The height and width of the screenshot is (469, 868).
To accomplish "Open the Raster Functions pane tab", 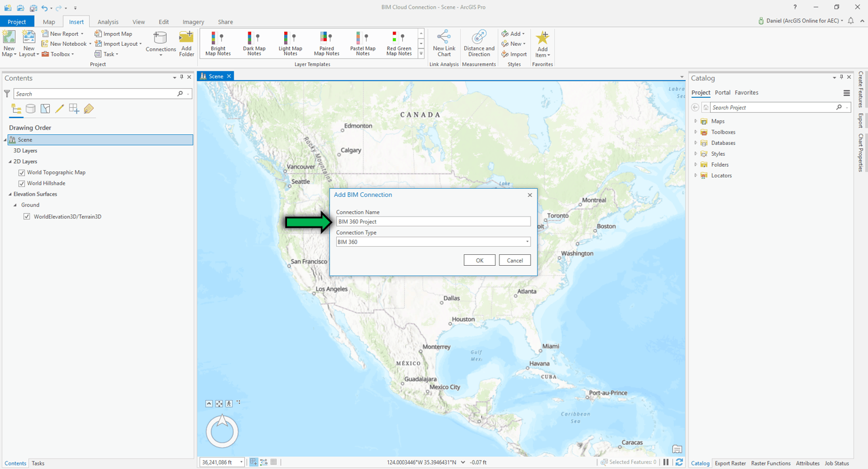I will 771,463.
